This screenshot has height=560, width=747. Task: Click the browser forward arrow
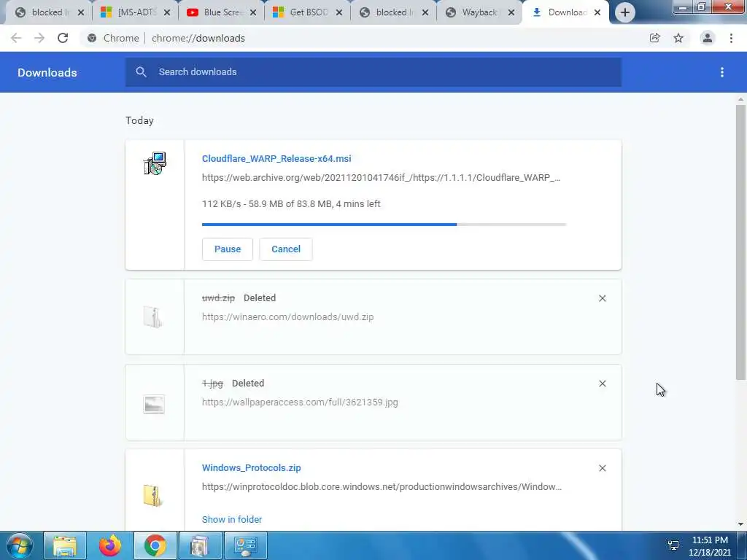[39, 38]
